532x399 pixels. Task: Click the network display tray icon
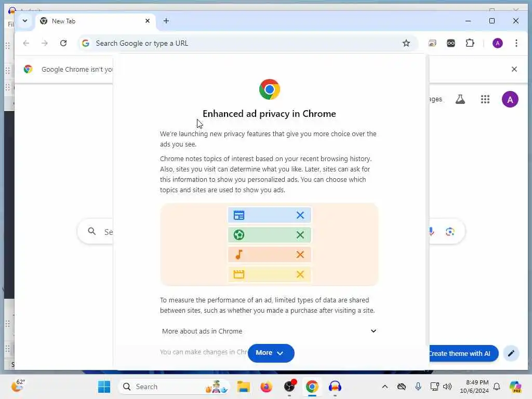(435, 387)
